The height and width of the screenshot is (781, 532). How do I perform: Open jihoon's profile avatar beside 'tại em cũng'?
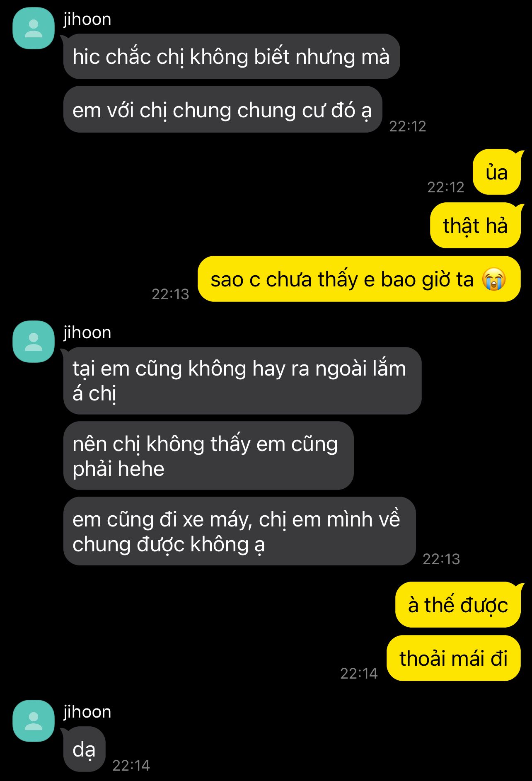click(34, 342)
